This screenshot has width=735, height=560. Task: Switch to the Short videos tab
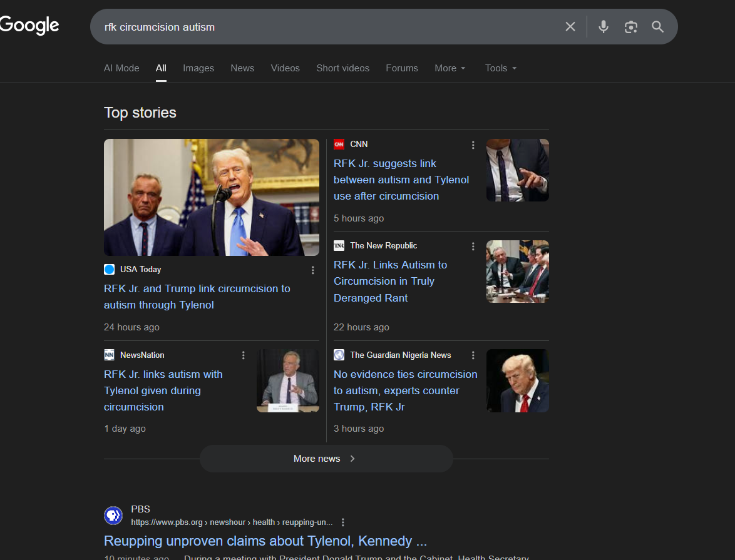point(342,68)
